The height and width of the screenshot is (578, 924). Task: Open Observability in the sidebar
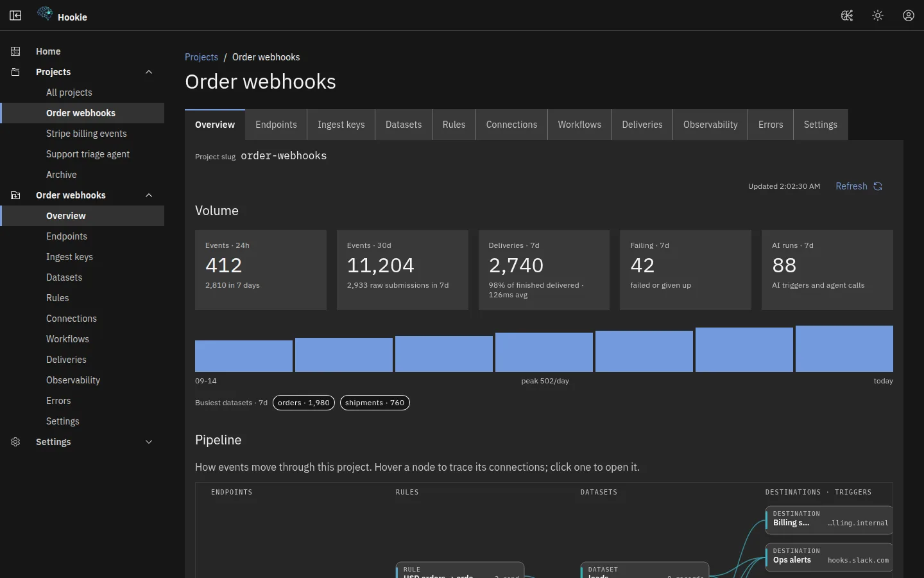tap(82, 380)
